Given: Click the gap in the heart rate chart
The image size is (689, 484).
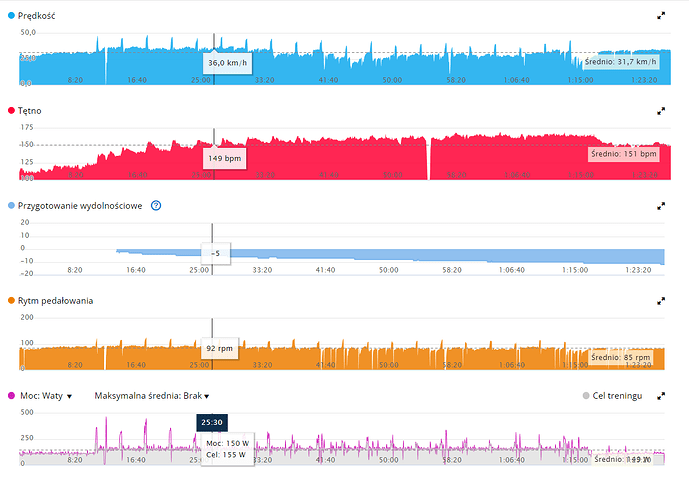Looking at the screenshot, I should pyautogui.click(x=428, y=159).
